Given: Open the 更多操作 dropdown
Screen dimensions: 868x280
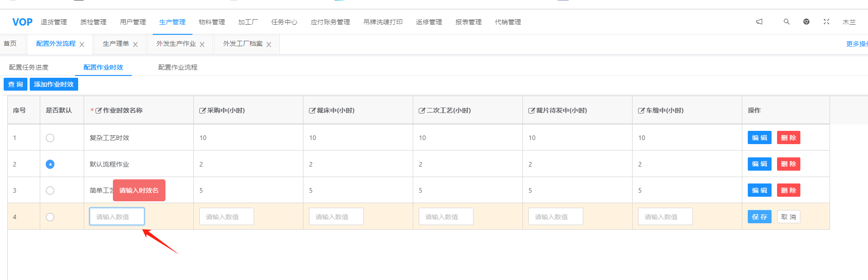Looking at the screenshot, I should [857, 44].
